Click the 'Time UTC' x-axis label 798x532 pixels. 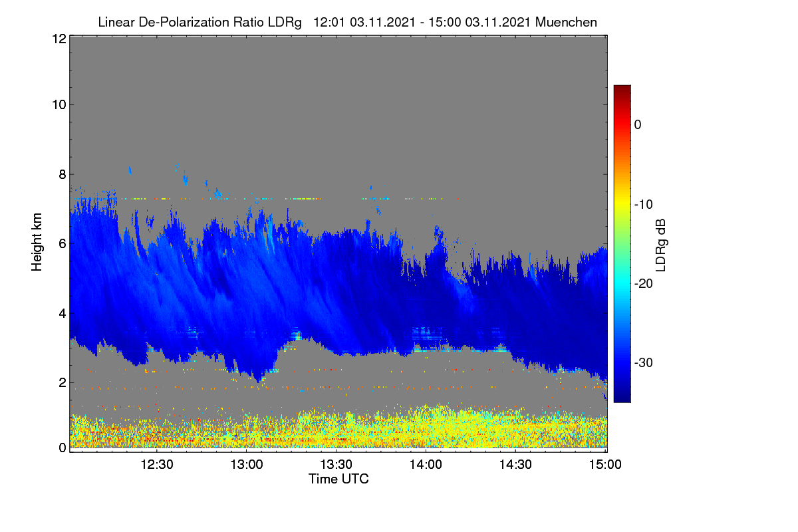[338, 479]
